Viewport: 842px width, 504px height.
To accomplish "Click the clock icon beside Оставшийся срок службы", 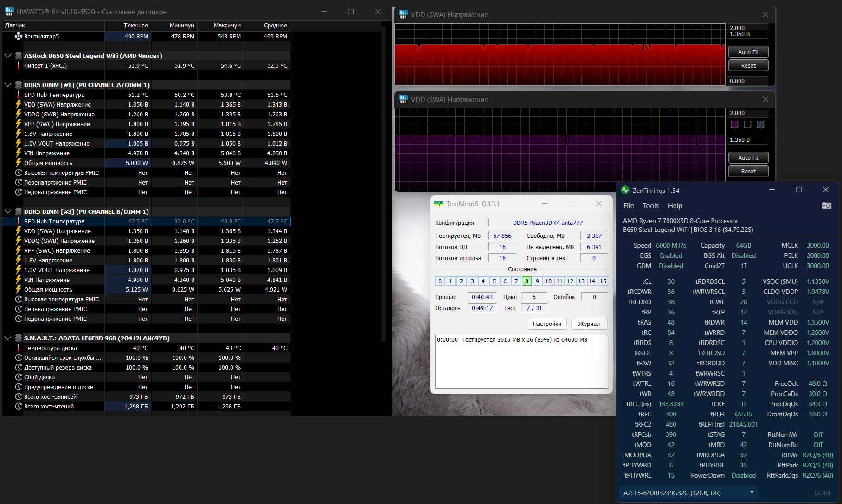I will click(x=19, y=357).
